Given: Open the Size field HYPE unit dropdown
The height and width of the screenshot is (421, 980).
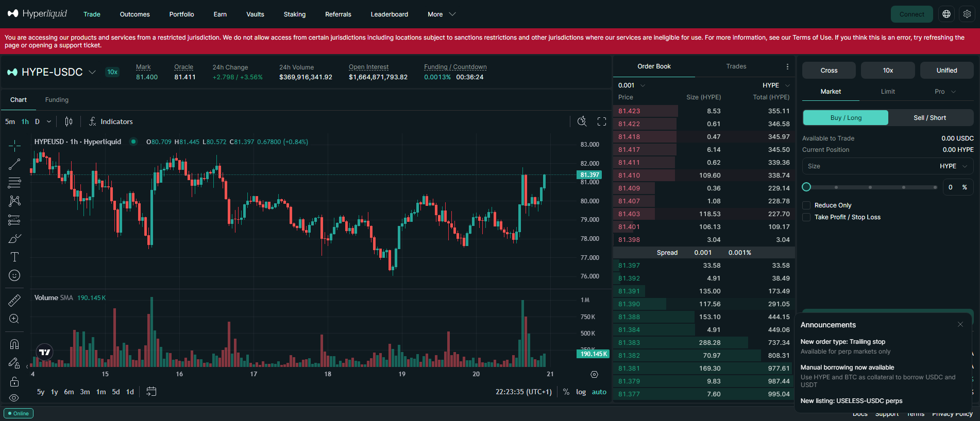Looking at the screenshot, I should tap(954, 166).
